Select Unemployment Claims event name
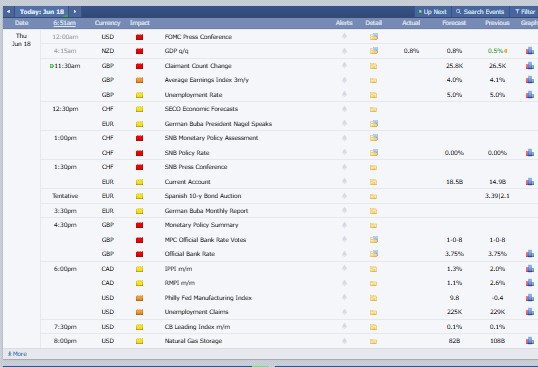 (x=196, y=312)
